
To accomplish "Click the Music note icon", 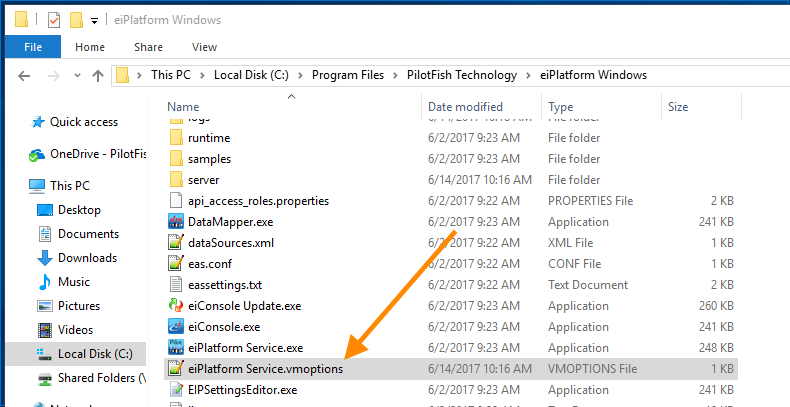I will tap(45, 282).
